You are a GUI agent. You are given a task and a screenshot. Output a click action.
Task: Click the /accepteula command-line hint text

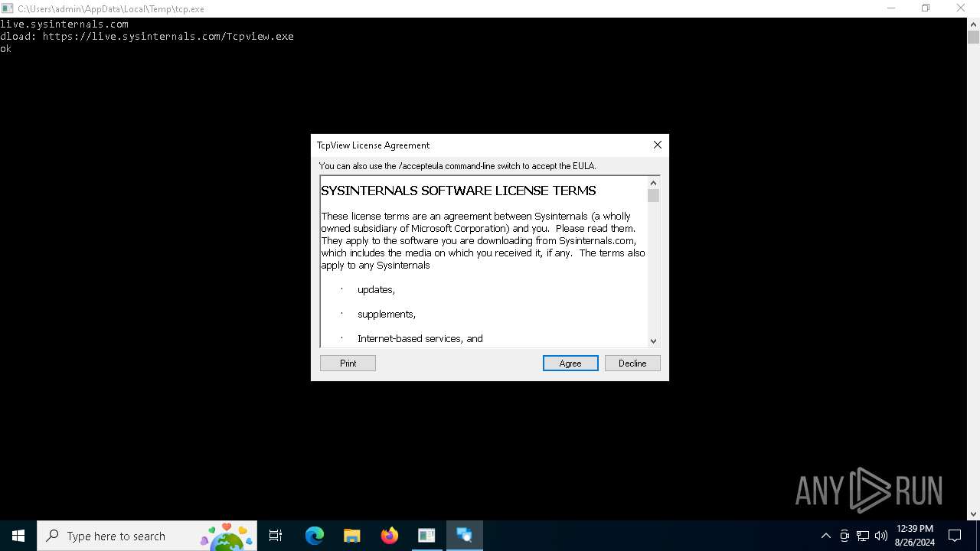tap(457, 165)
